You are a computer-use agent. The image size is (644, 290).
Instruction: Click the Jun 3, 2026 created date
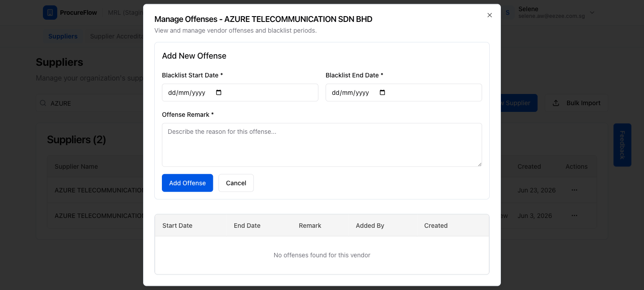535,216
